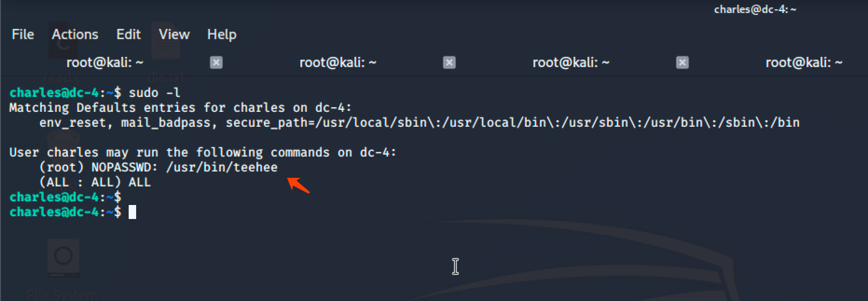The height and width of the screenshot is (301, 868).
Task: Open the Actions menu
Action: coord(75,34)
